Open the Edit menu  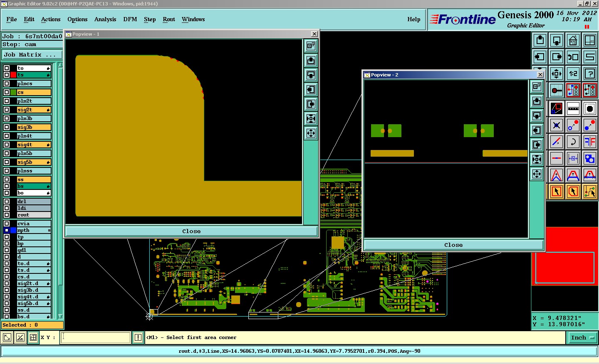point(29,19)
